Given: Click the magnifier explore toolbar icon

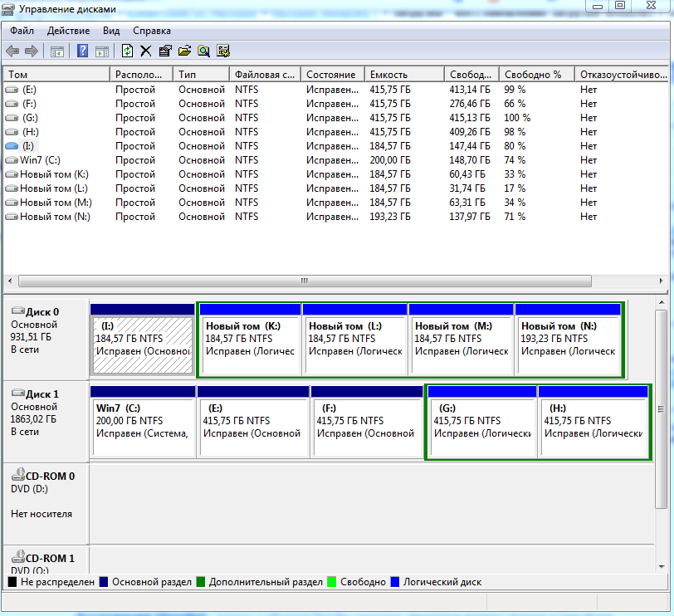Looking at the screenshot, I should pyautogui.click(x=203, y=51).
